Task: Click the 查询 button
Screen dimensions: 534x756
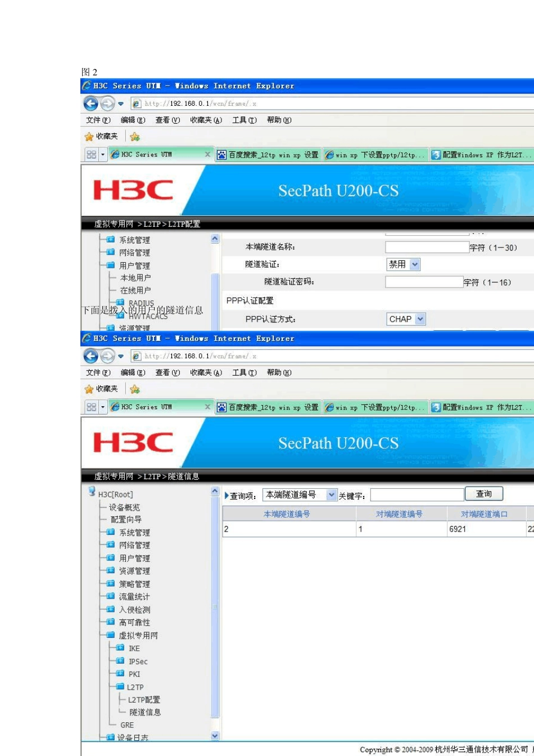Action: [484, 494]
